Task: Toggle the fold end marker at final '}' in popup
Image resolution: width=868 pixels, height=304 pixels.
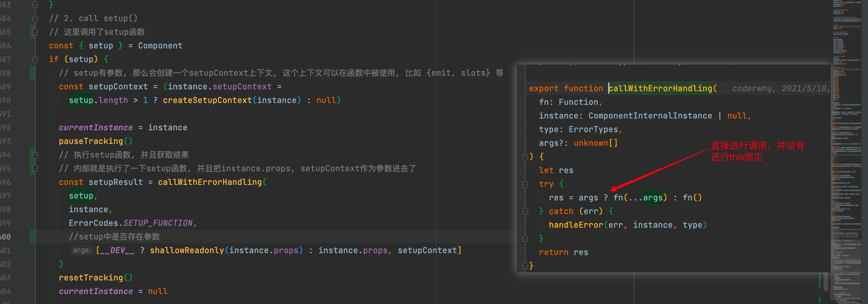Action: click(525, 266)
